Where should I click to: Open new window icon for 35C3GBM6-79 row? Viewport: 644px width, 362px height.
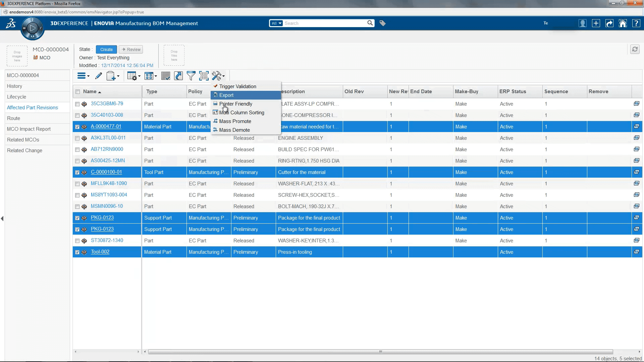636,104
